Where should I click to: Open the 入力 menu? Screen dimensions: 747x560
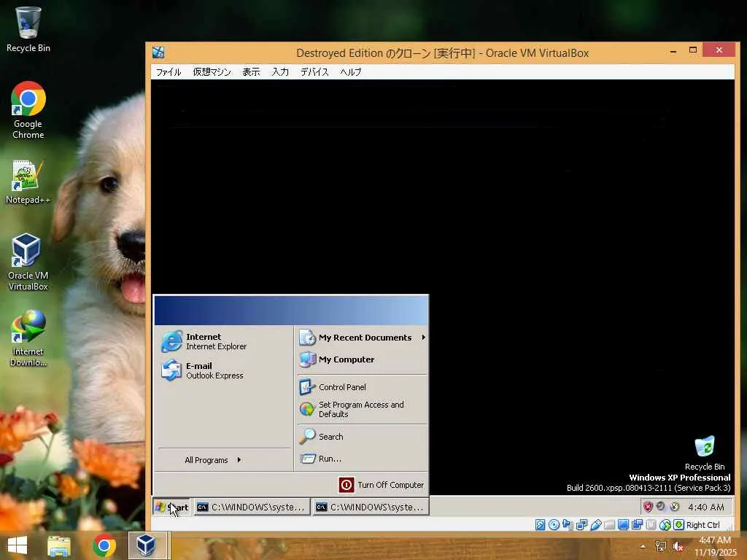click(281, 72)
